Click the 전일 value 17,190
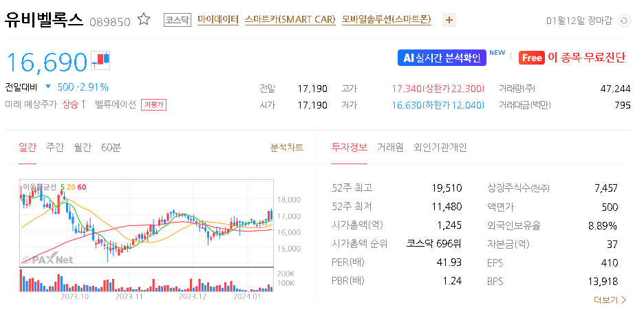The height and width of the screenshot is (316, 644). (x=312, y=89)
